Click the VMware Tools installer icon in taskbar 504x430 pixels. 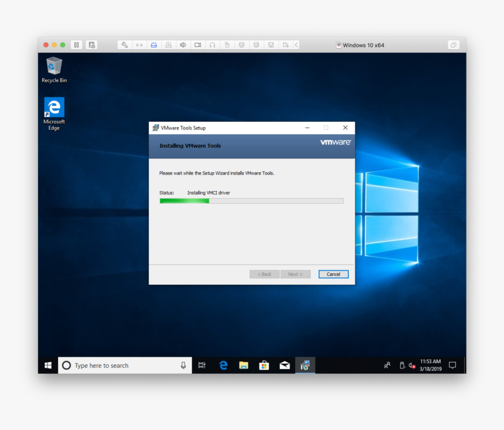(x=305, y=365)
